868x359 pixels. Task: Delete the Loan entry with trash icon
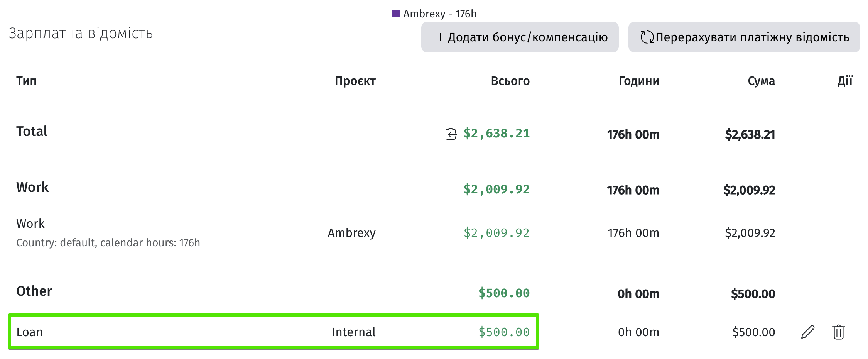838,332
